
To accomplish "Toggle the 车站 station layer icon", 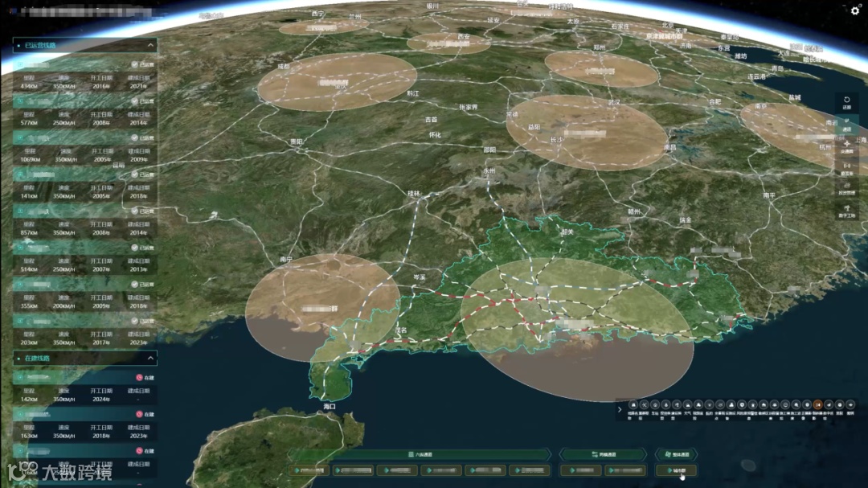I will [x=655, y=405].
